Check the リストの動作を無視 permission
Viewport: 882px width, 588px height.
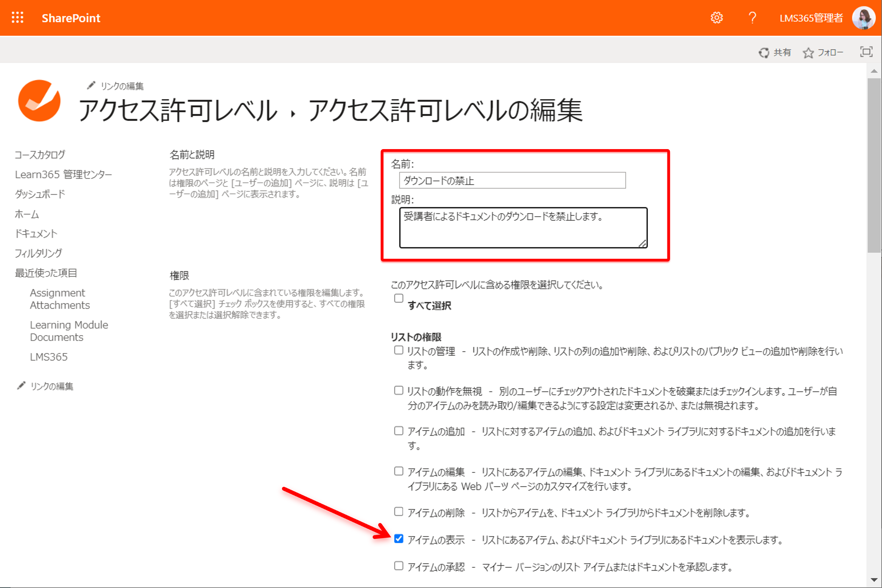click(399, 390)
